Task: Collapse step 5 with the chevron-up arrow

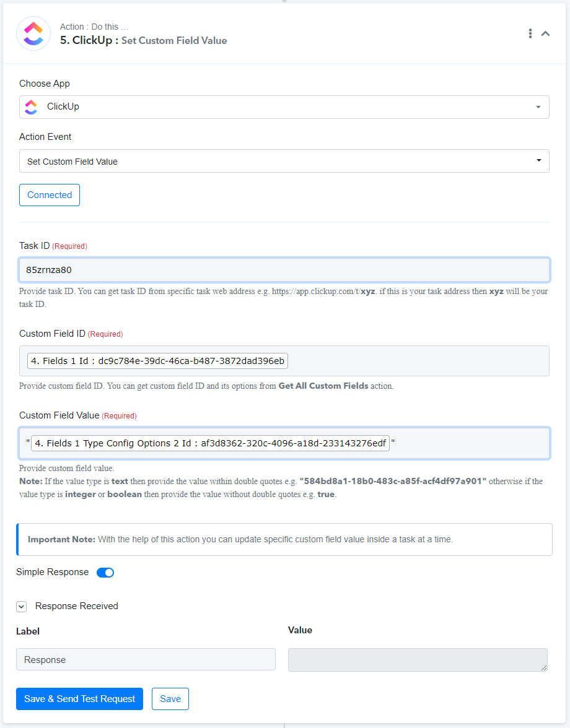Action: 546,33
